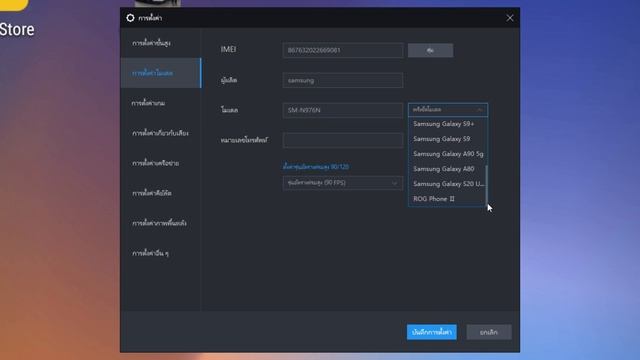The image size is (640, 360).
Task: Click the manufacturer field containing samsung
Action: (343, 80)
